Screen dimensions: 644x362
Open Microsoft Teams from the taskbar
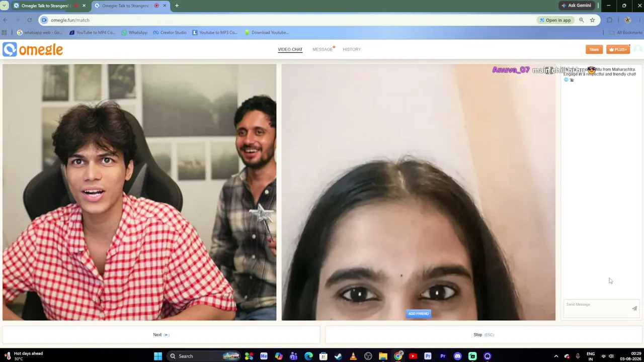(x=294, y=356)
